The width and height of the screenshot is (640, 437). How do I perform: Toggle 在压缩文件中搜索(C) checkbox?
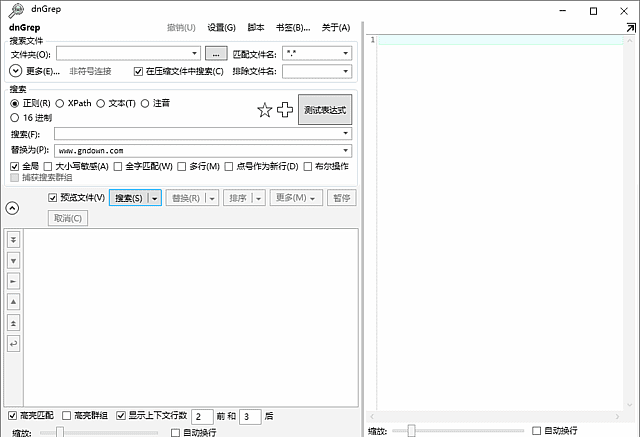click(x=138, y=71)
